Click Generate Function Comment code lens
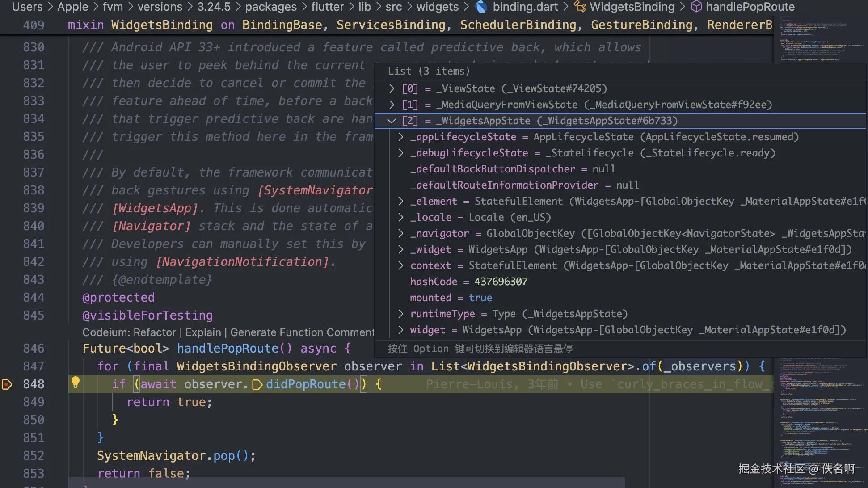868x488 pixels. (302, 332)
